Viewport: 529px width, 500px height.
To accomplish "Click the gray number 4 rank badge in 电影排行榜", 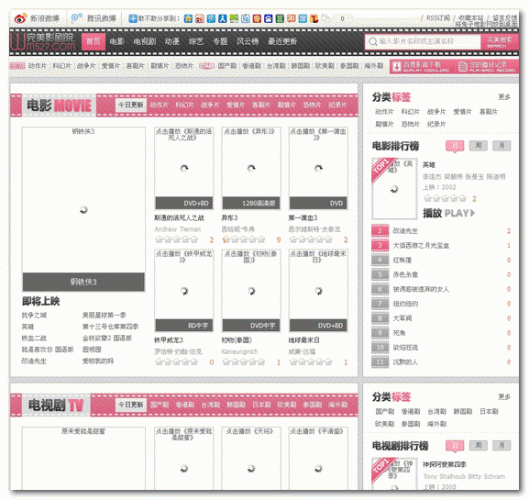I will pyautogui.click(x=380, y=260).
